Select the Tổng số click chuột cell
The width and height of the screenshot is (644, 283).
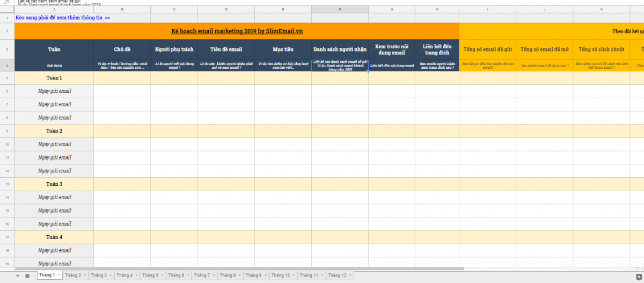point(601,49)
